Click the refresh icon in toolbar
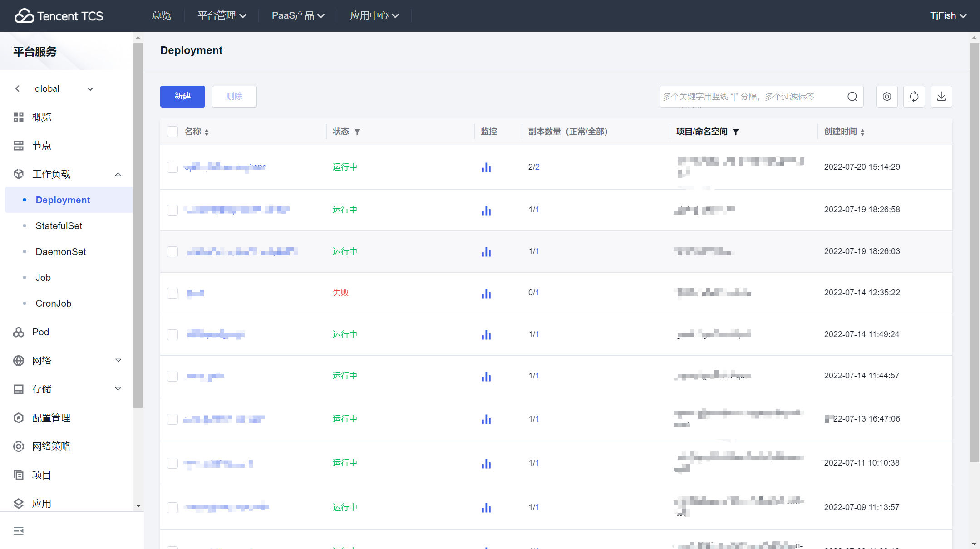This screenshot has width=980, height=549. pos(914,97)
